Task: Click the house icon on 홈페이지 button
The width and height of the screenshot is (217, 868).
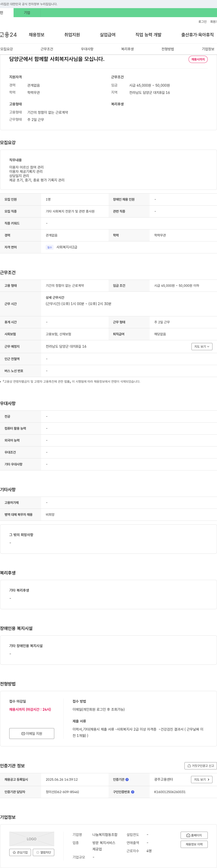Action: pos(188,835)
